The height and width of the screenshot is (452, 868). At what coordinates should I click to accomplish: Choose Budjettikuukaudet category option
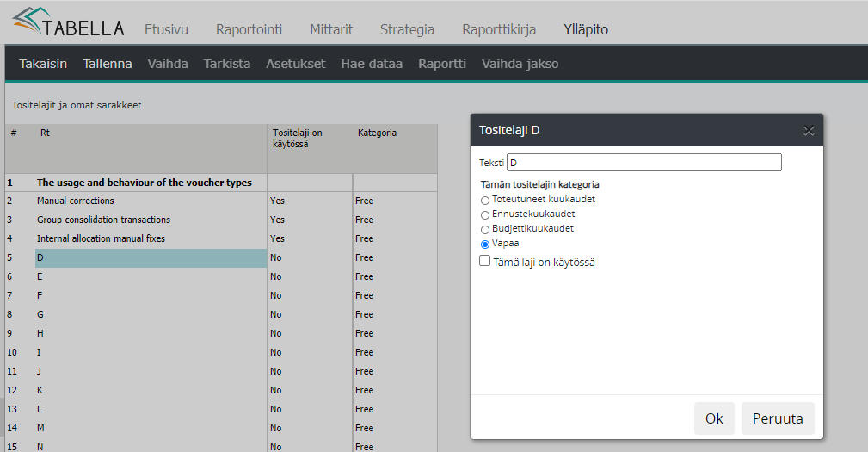(x=485, y=230)
